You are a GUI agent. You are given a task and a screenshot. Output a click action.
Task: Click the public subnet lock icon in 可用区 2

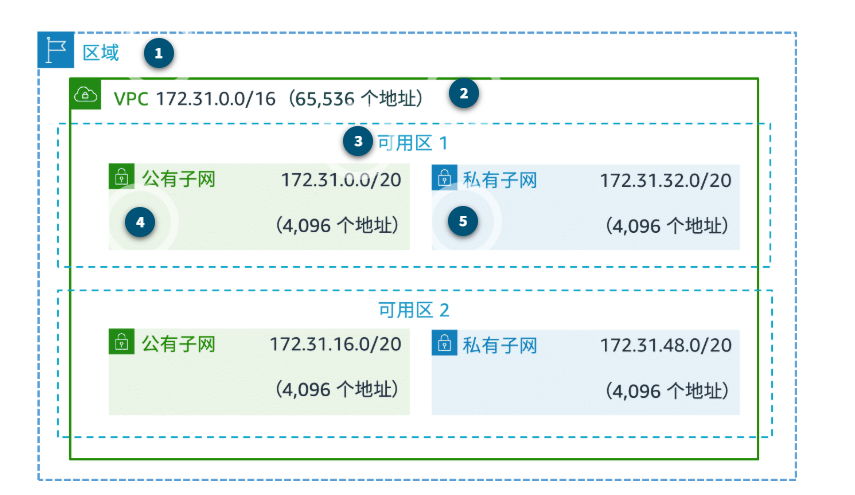tap(122, 341)
